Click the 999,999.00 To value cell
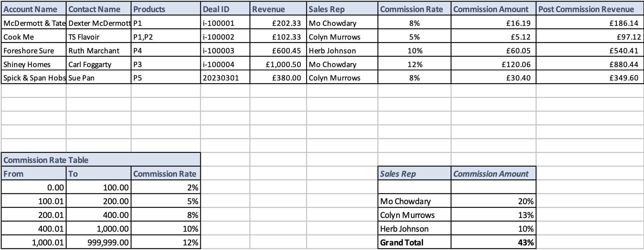The width and height of the screenshot is (644, 250). [98, 242]
